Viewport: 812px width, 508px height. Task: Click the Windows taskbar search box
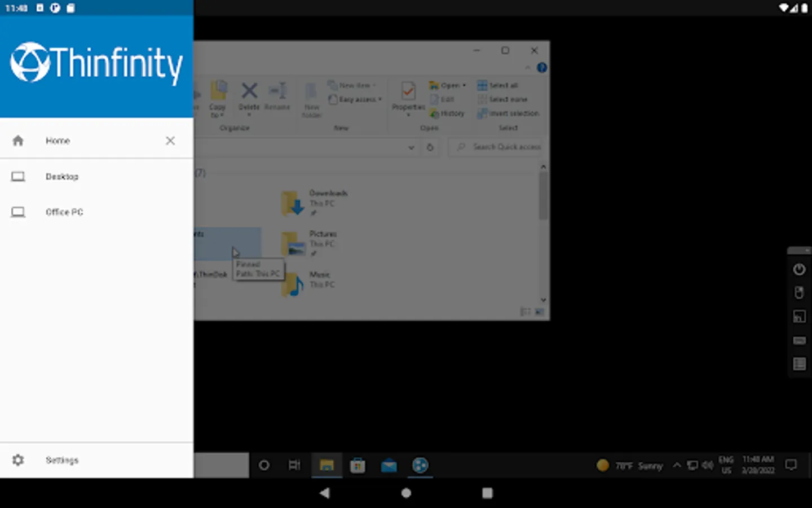click(x=222, y=466)
